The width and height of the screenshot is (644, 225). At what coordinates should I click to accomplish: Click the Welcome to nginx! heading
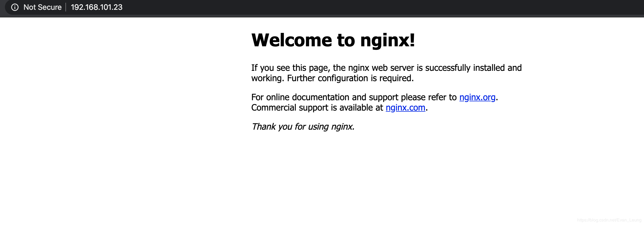(x=333, y=40)
